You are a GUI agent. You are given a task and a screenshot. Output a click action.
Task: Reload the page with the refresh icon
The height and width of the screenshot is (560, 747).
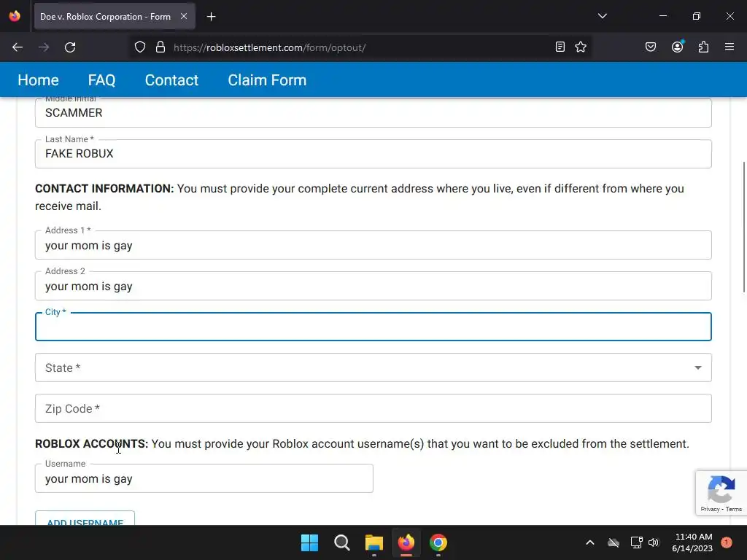(x=70, y=47)
